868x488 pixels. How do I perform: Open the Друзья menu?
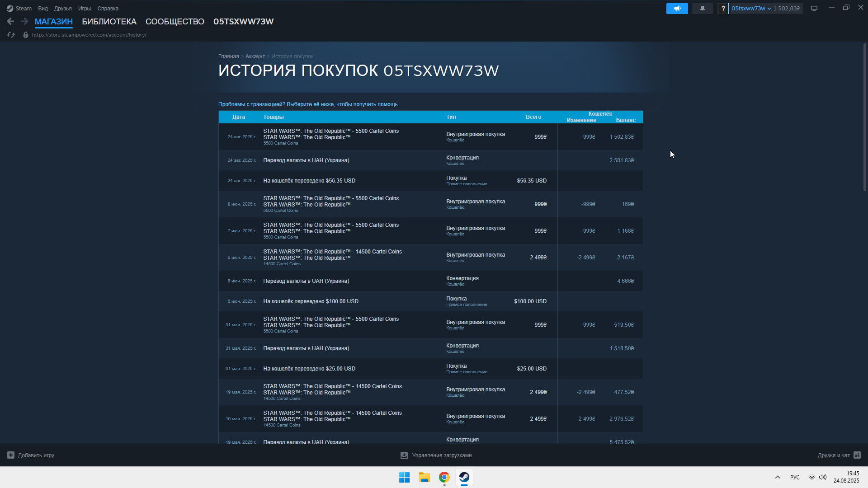point(63,9)
